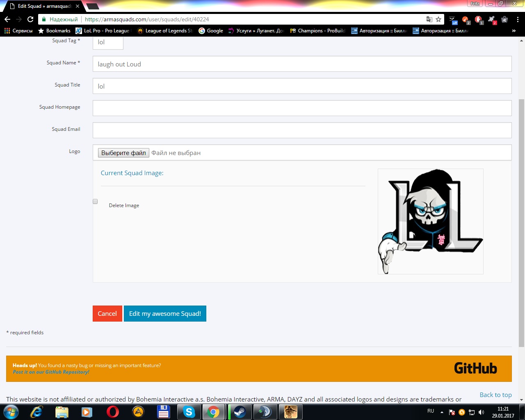Open the Сервисы apps bookmark
The width and height of the screenshot is (525, 420).
(18, 31)
